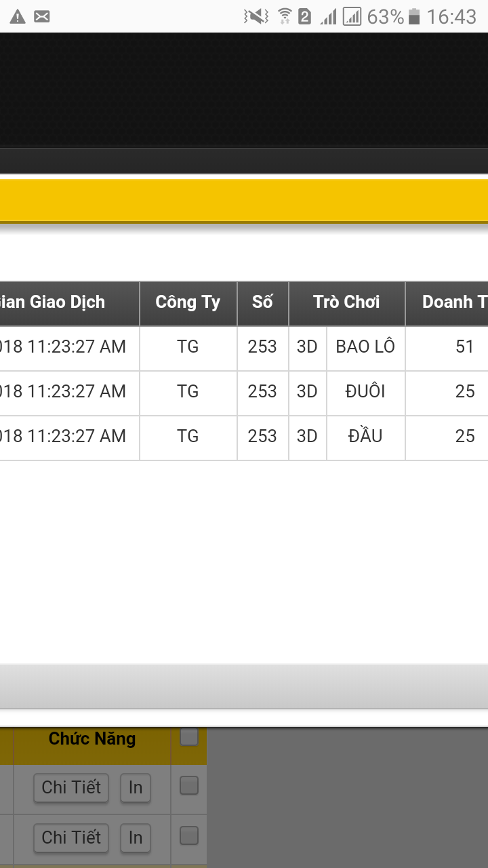The width and height of the screenshot is (488, 868).
Task: Tap the first signal strength icon
Action: (329, 16)
